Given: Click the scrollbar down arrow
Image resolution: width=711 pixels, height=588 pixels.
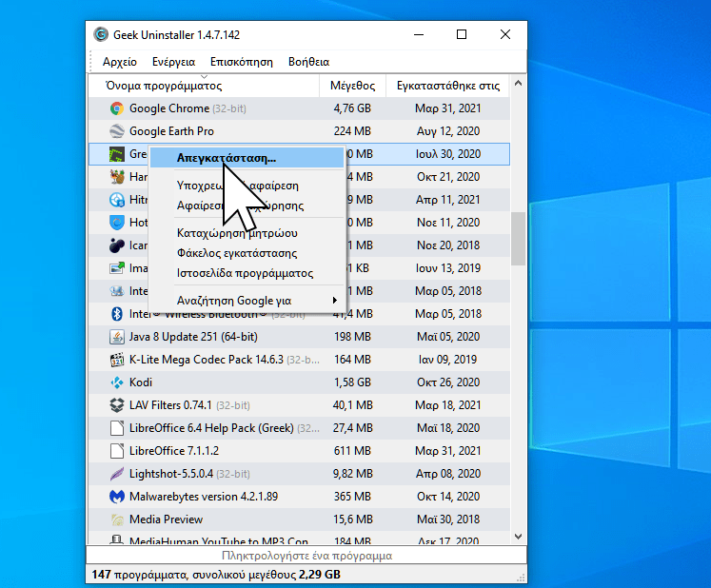Looking at the screenshot, I should (x=519, y=537).
